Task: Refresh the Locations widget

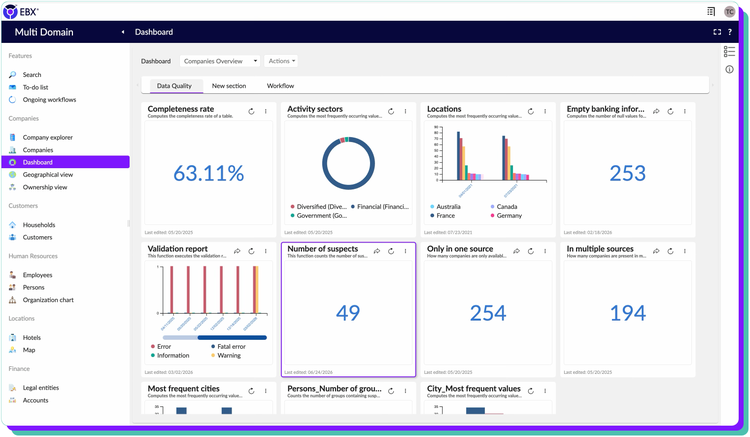Action: [x=531, y=111]
